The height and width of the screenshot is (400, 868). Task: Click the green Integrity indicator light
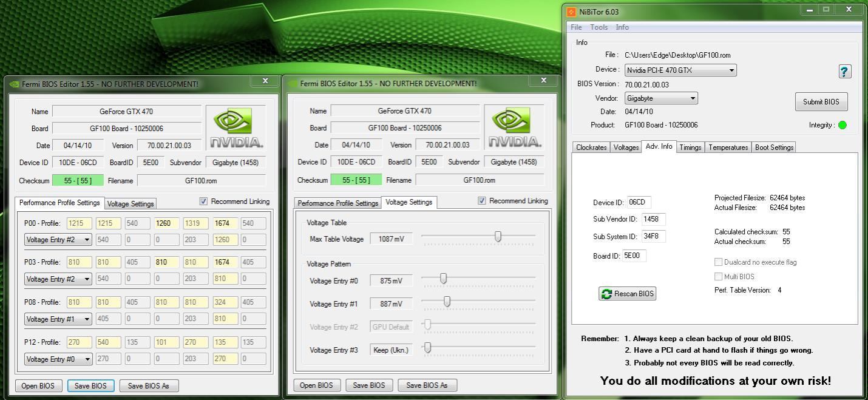coord(843,125)
